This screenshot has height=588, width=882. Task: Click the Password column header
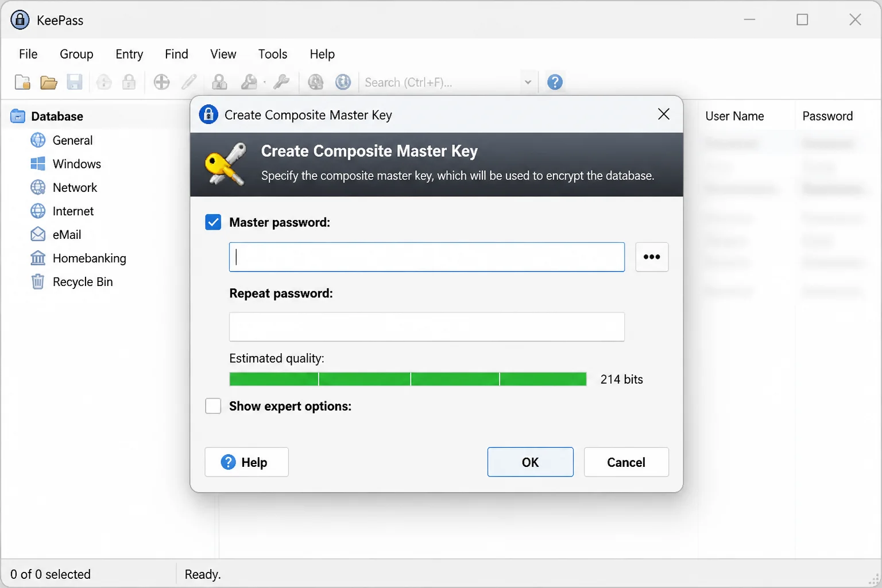[827, 116]
